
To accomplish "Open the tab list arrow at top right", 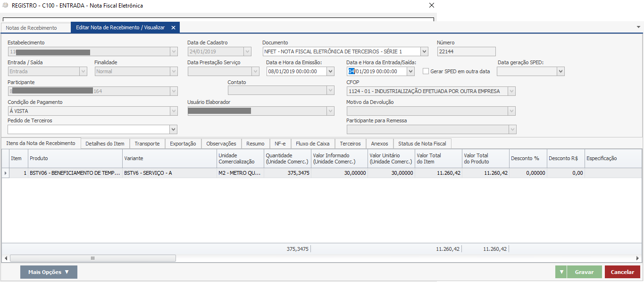I will point(638,27).
